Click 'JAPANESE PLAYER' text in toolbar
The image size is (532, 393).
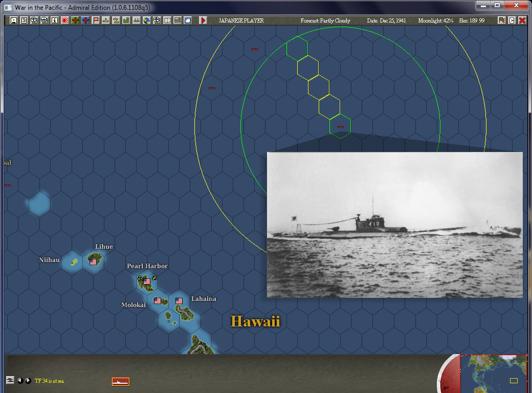241,20
